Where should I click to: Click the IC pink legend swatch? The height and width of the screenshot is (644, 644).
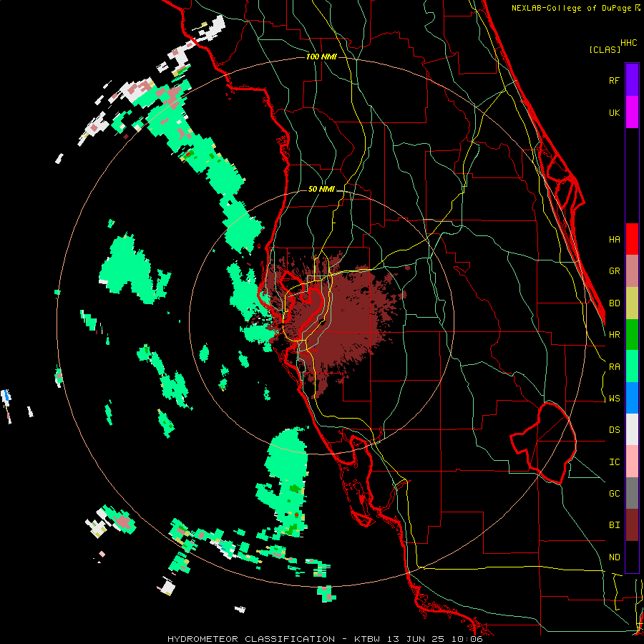click(x=632, y=462)
